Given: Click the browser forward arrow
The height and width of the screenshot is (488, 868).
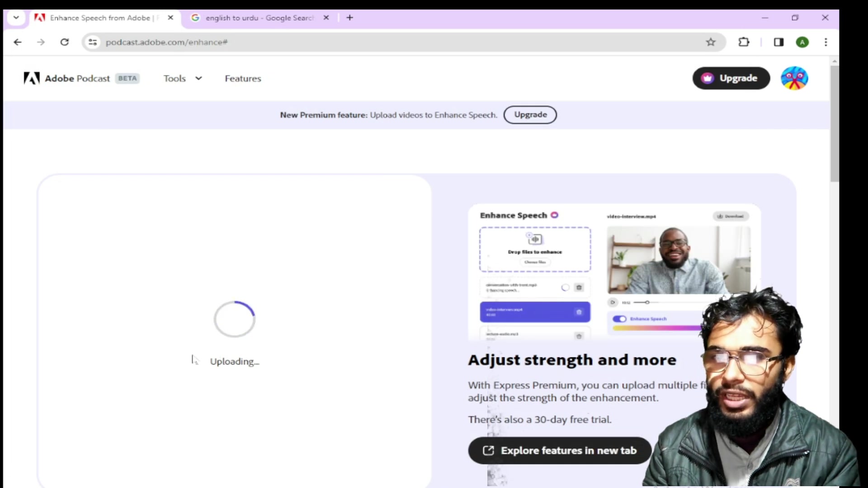Looking at the screenshot, I should tap(41, 42).
